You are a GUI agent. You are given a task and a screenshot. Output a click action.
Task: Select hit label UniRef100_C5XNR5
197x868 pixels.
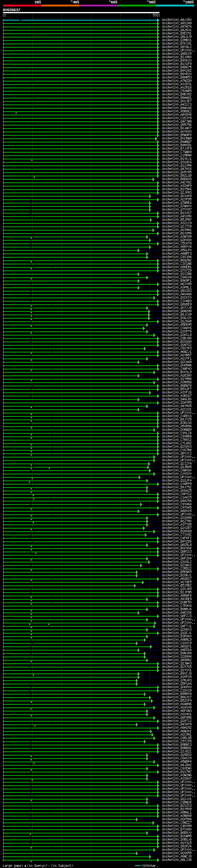[x=177, y=91]
